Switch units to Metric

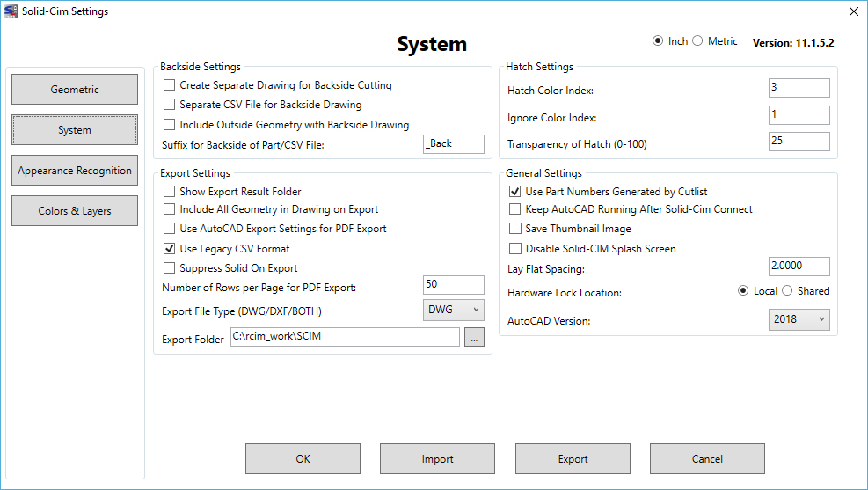697,40
